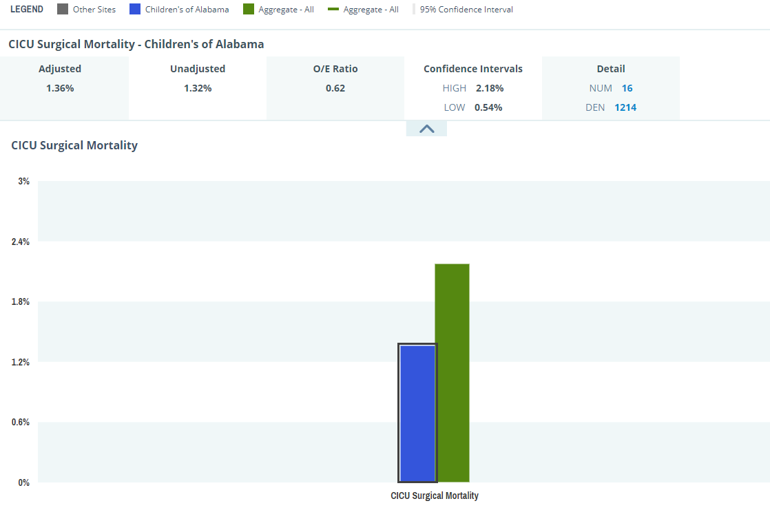Open the DEN value 1214 link
Screen dimensions: 770x532
click(625, 107)
